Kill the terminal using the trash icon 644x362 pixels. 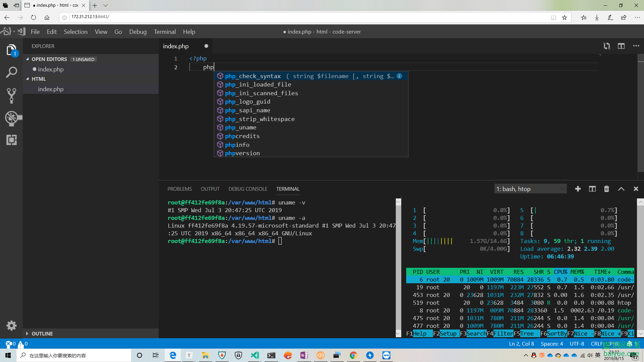(606, 189)
